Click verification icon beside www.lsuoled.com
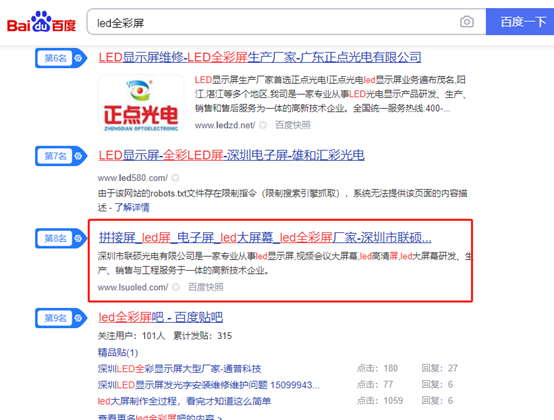The height and width of the screenshot is (420, 554). pos(176,287)
